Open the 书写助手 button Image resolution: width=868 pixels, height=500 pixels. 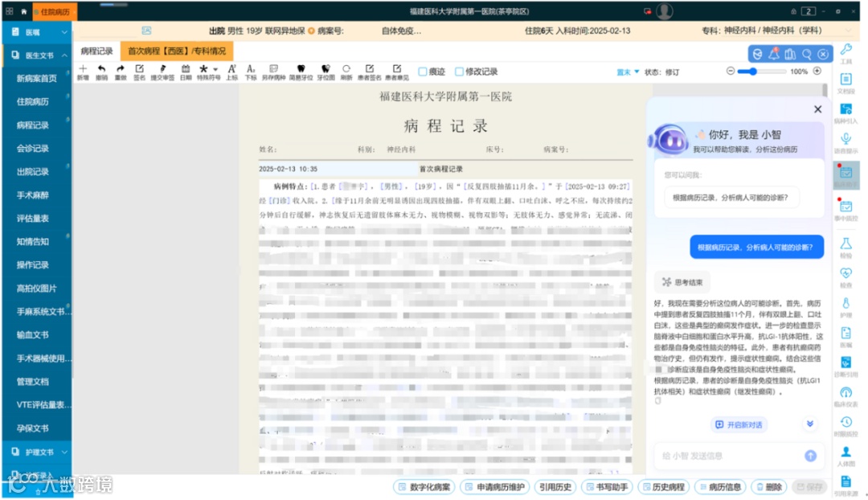pos(607,486)
